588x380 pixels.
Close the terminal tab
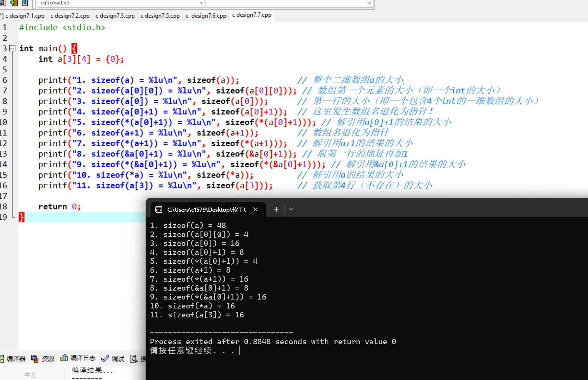(255, 209)
